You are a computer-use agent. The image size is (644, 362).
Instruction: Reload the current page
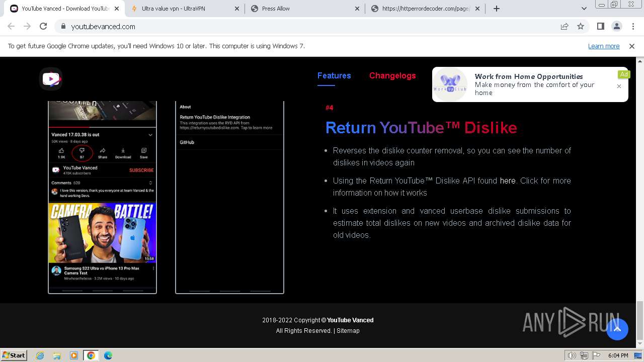(43, 27)
